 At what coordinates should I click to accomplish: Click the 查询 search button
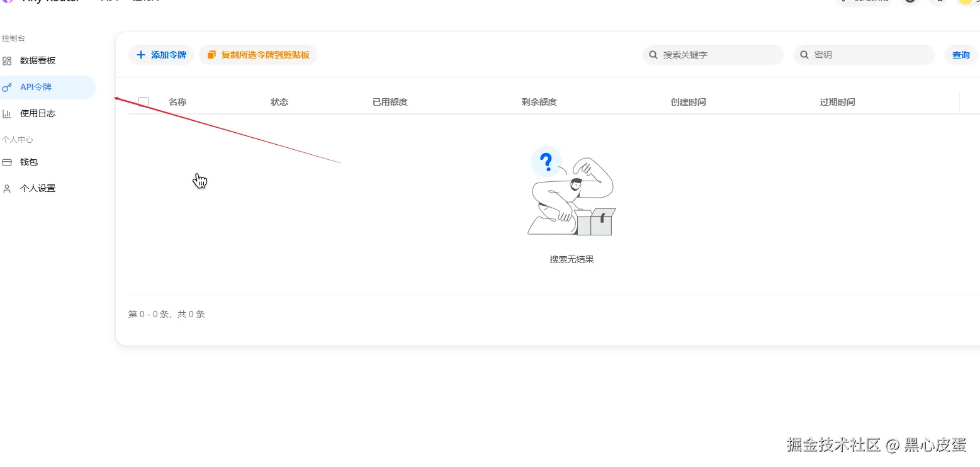coord(960,55)
